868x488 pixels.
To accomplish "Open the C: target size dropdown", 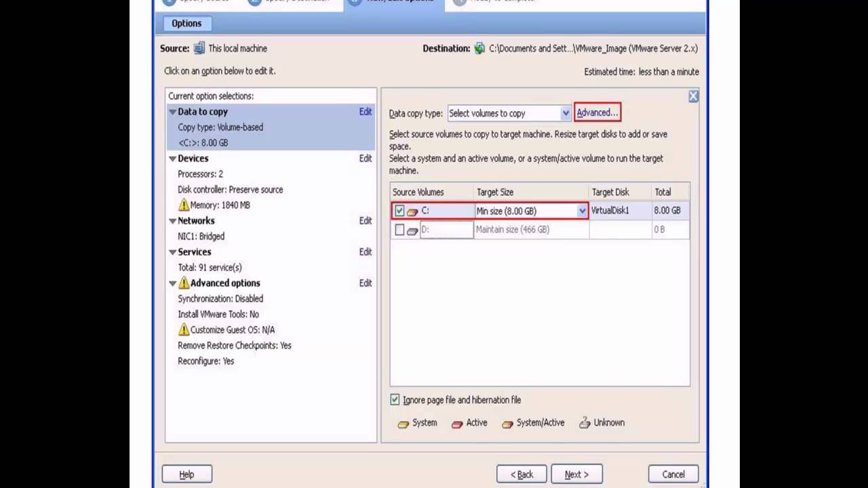I will click(582, 211).
